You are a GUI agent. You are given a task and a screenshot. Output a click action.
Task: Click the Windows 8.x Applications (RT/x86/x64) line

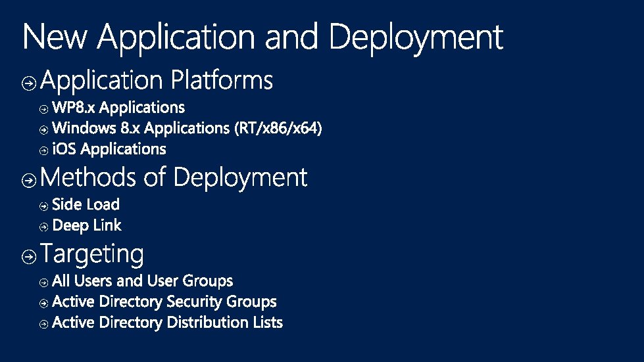pyautogui.click(x=187, y=128)
